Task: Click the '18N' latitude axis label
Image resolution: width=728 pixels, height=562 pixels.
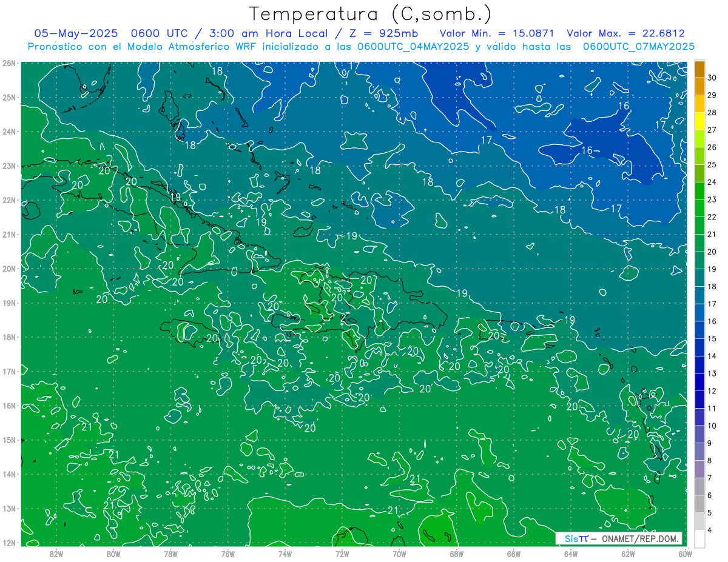Action: 8,337
